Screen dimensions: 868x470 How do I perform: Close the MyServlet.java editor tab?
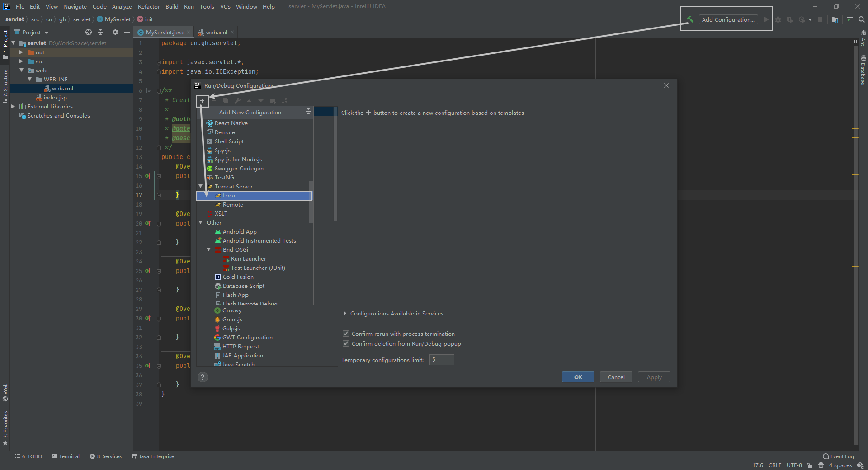point(189,32)
